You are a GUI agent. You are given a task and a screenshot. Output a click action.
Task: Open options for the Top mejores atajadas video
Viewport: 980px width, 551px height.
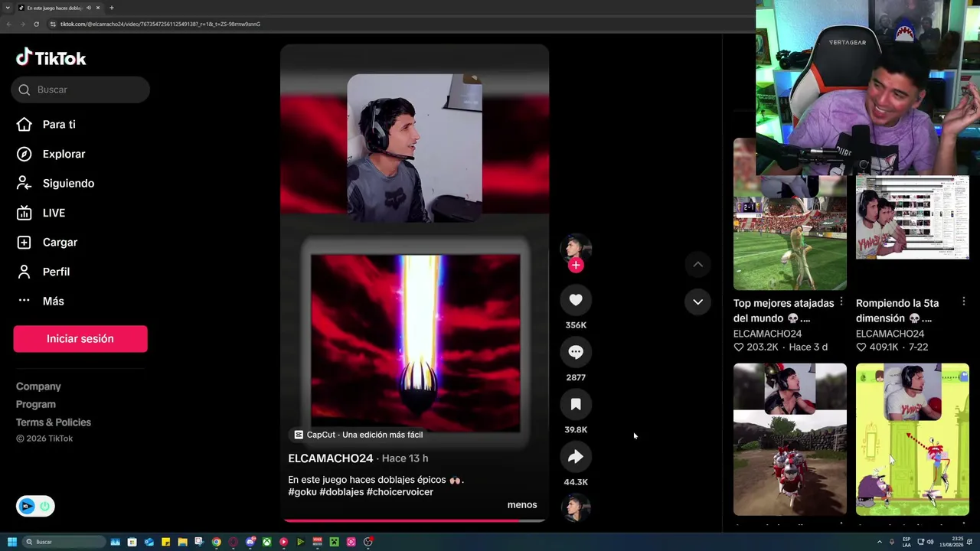point(841,302)
